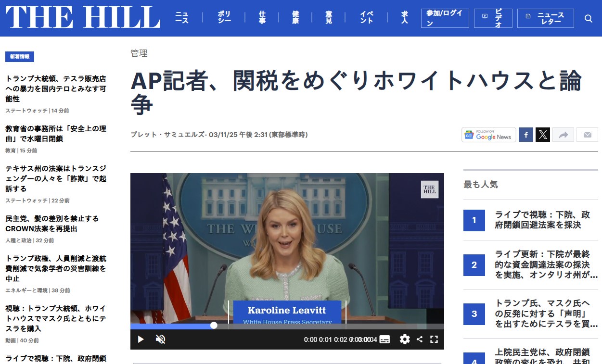
Task: Click THE HILL logo to go home
Action: (x=83, y=18)
